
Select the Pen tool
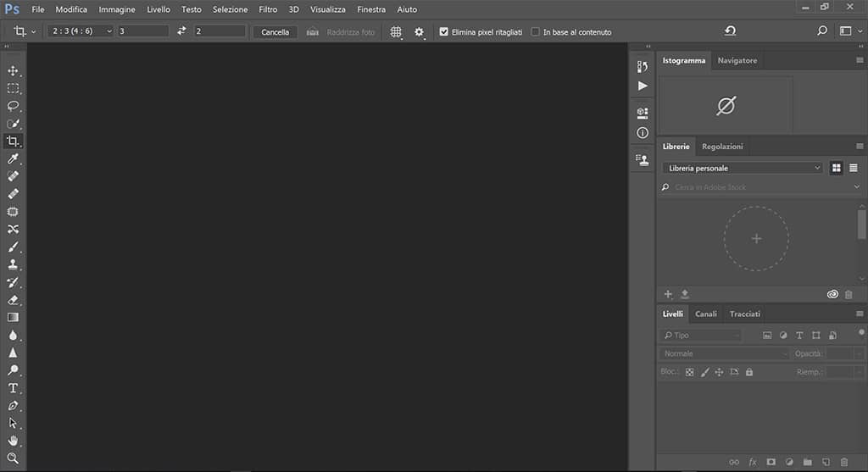coord(13,406)
